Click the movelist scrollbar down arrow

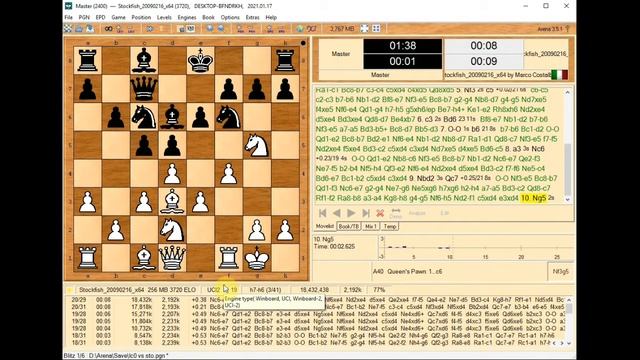pyautogui.click(x=567, y=200)
